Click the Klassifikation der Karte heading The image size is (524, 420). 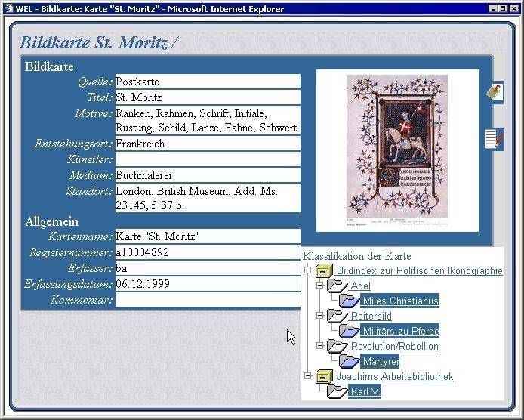tap(356, 256)
